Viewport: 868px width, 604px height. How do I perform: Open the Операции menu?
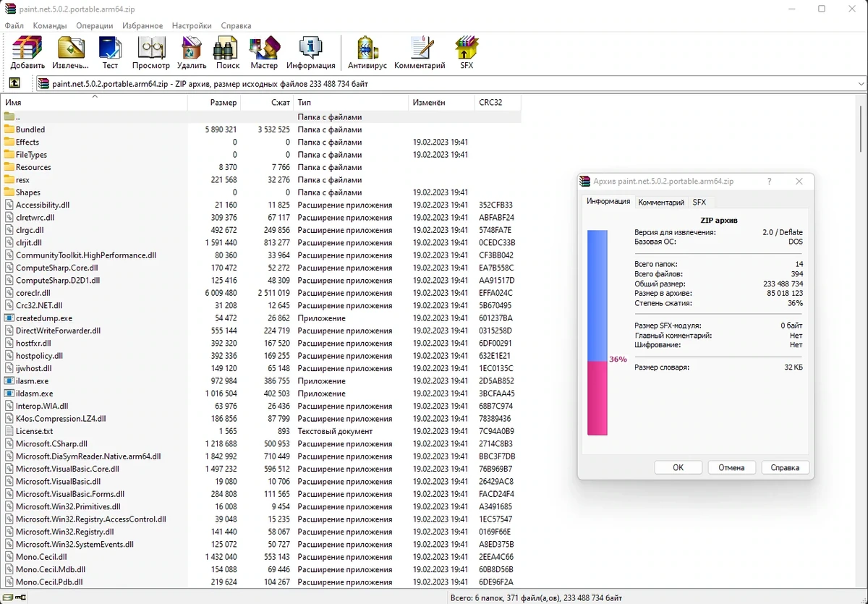coord(95,25)
